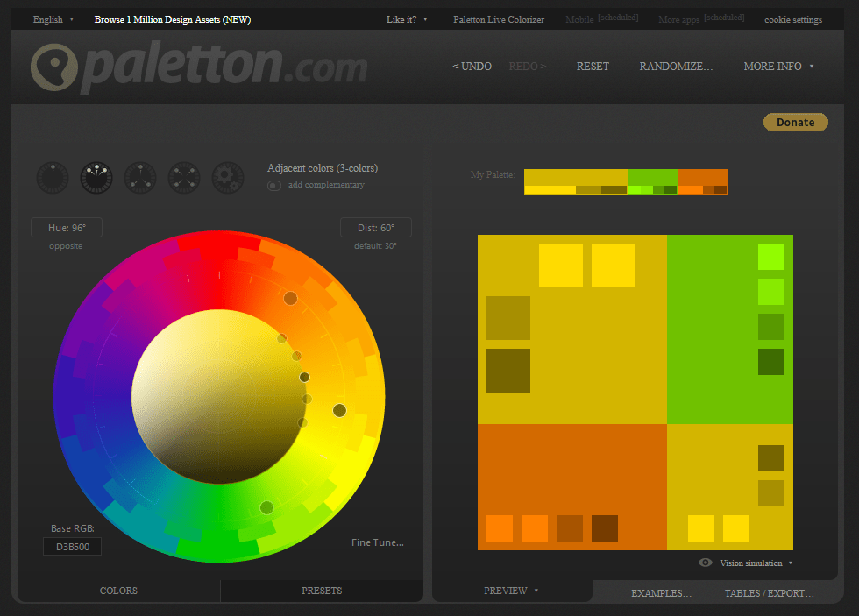Toggle the add complementary switch
Screen dimensions: 859x616
coord(274,185)
